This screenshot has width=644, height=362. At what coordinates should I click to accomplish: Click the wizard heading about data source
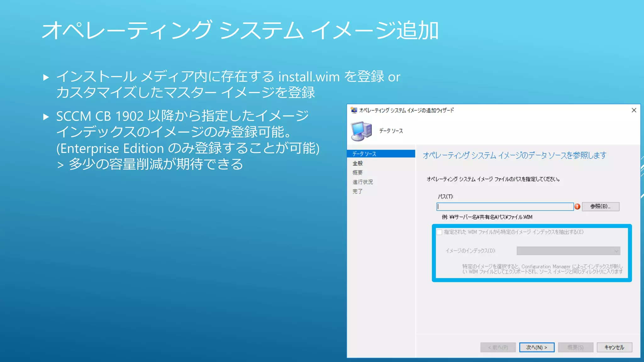point(514,155)
